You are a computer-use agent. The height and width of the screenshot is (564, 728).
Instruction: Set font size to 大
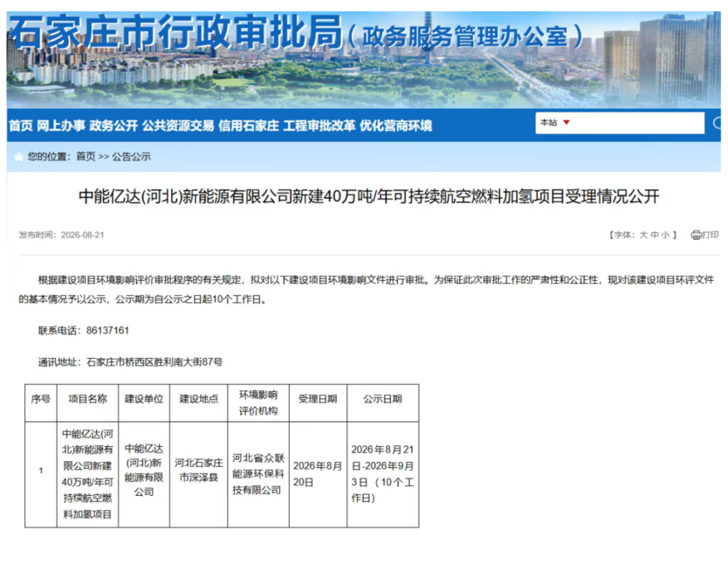coord(644,235)
